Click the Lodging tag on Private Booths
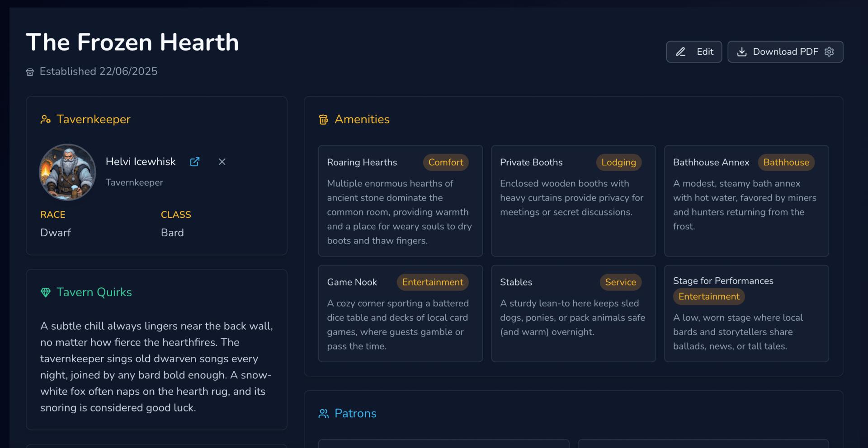 pos(618,163)
